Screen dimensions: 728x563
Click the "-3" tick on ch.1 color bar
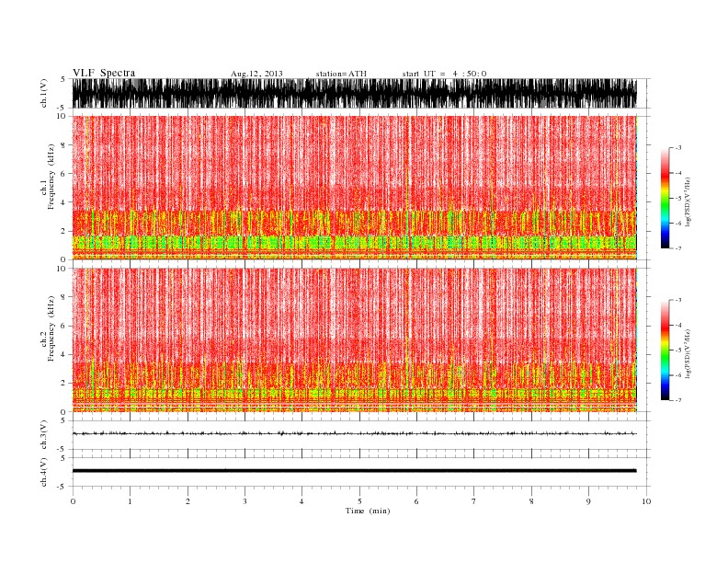tap(678, 148)
